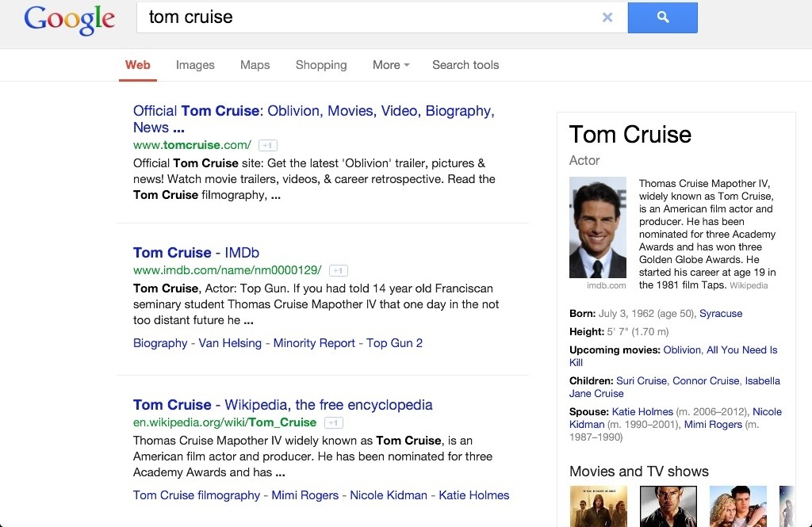Click the www.tomcruise.com/ green URL
Image resolution: width=812 pixels, height=527 pixels.
(x=192, y=145)
